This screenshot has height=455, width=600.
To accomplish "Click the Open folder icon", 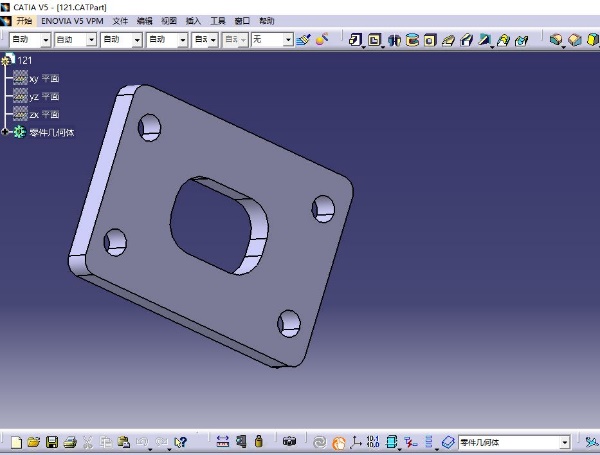I will pyautogui.click(x=33, y=441).
